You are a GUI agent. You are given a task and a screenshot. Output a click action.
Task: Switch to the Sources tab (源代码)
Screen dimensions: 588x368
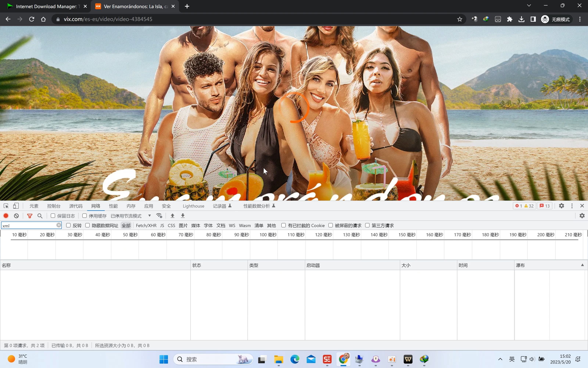(76, 206)
